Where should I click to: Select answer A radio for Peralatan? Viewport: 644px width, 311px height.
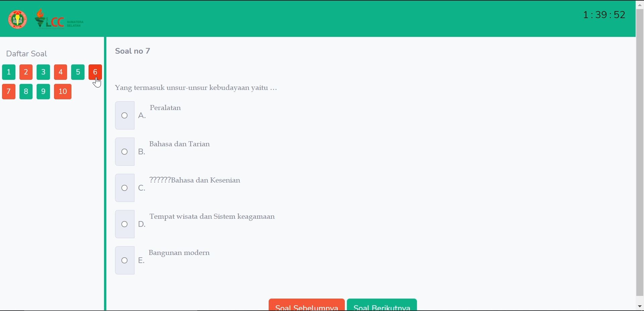pos(124,115)
